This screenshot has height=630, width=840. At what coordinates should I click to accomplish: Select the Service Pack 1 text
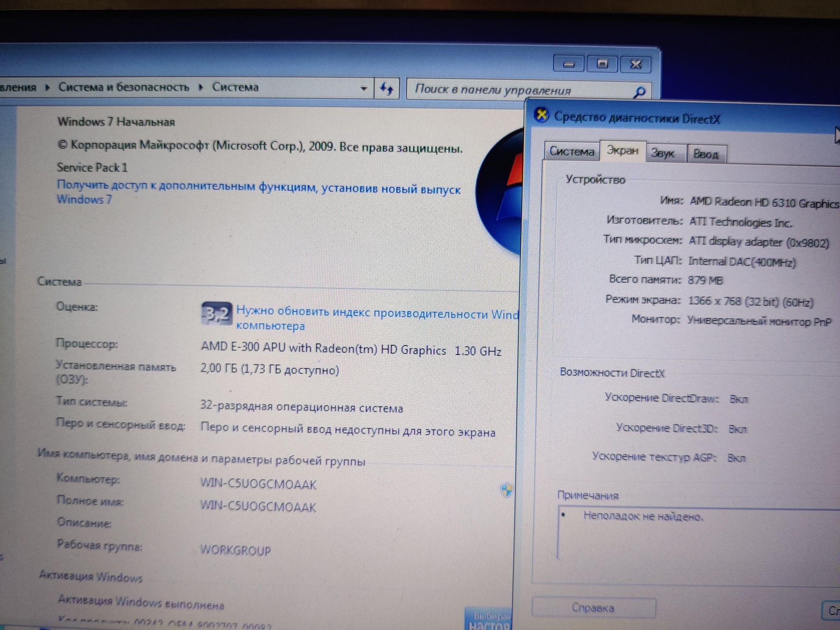click(x=92, y=167)
